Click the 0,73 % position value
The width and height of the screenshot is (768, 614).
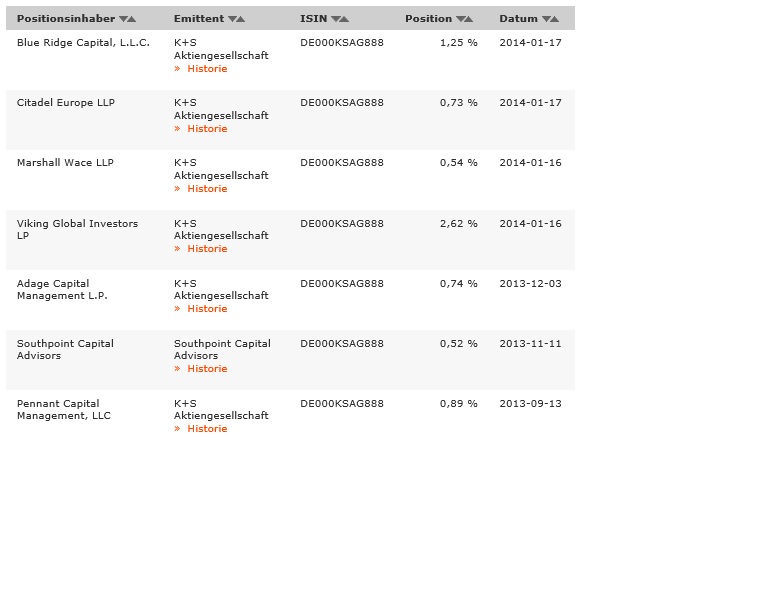pos(458,103)
